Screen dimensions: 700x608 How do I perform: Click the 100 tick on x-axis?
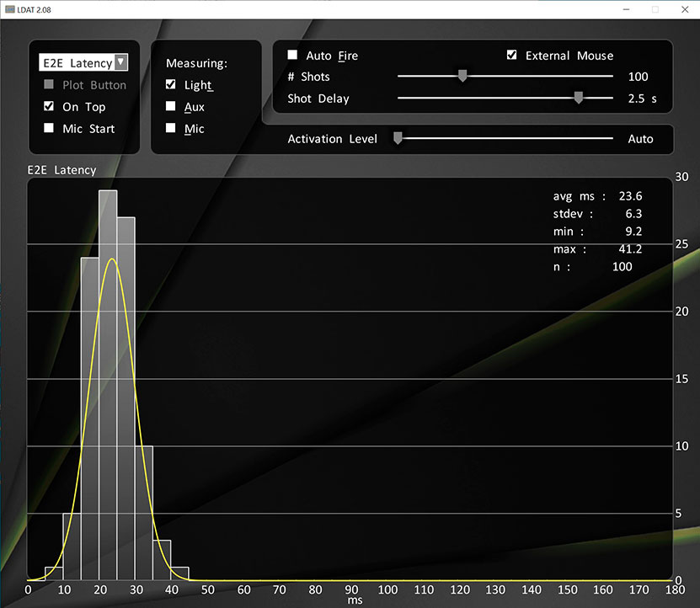[387, 589]
